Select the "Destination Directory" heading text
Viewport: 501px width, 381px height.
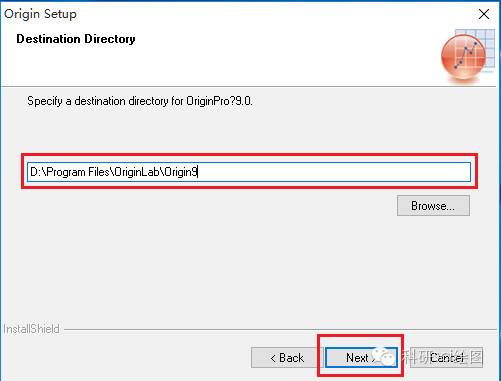click(x=76, y=39)
